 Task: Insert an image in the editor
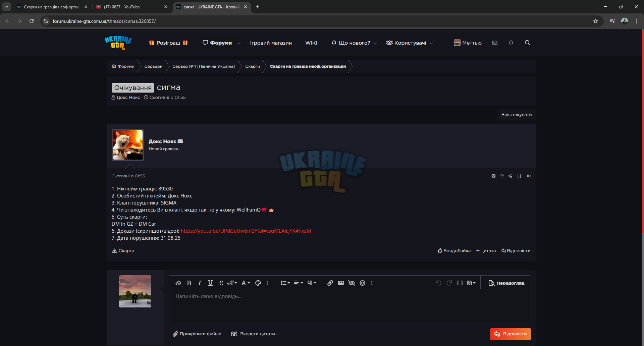coord(341,283)
